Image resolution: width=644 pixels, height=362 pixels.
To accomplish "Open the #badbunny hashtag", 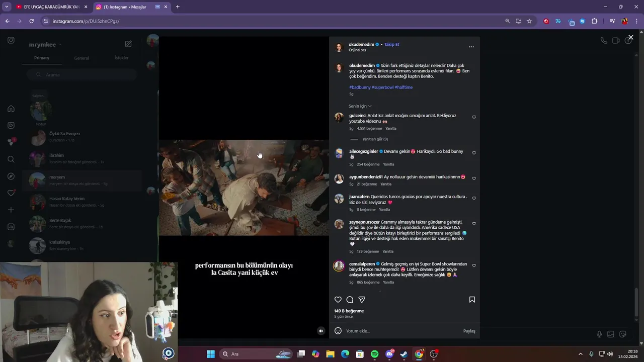I will tap(360, 87).
